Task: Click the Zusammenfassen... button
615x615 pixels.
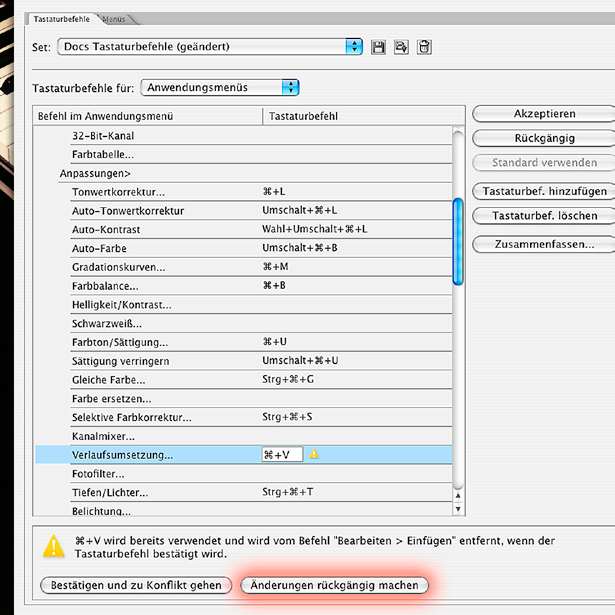Action: pos(544,244)
